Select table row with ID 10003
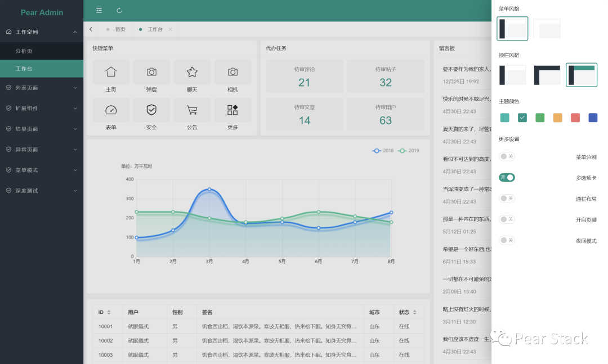The image size is (608, 364). click(258, 354)
